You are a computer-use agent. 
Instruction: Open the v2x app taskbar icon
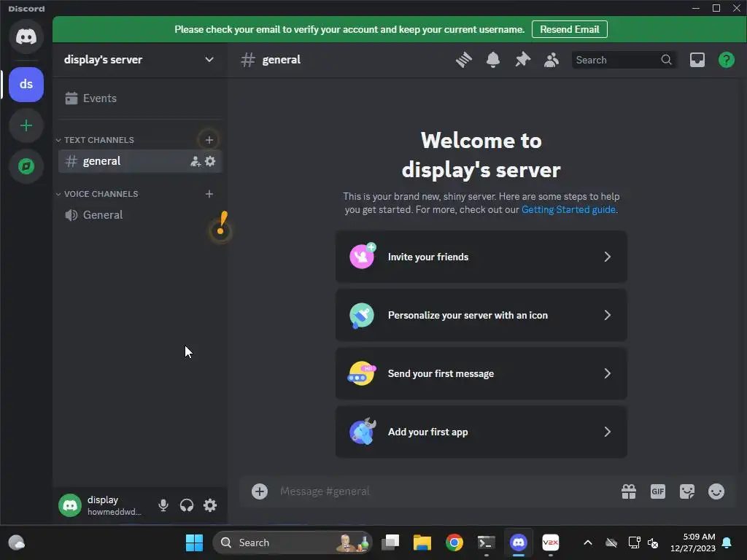point(550,542)
